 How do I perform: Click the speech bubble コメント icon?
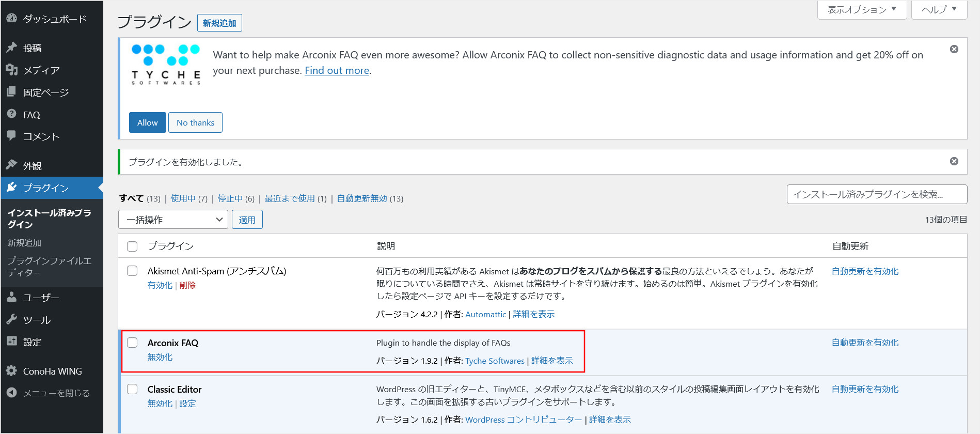(11, 136)
